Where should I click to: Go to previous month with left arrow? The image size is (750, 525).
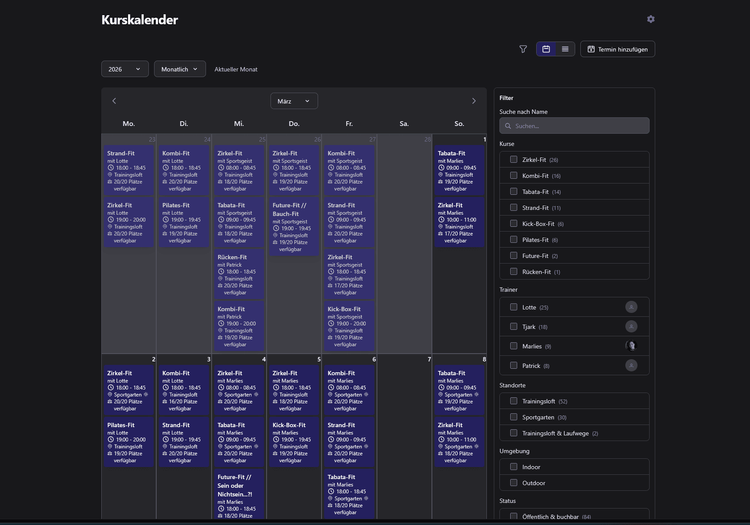click(x=114, y=101)
